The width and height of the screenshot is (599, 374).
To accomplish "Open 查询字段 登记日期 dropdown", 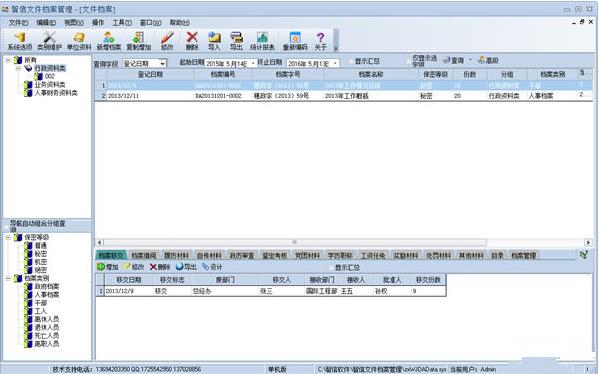I will point(163,63).
